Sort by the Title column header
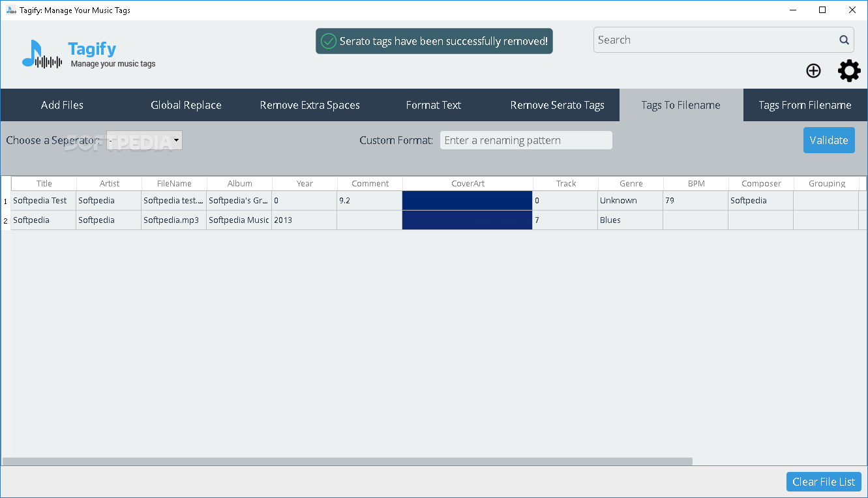Image resolution: width=868 pixels, height=498 pixels. coord(44,184)
